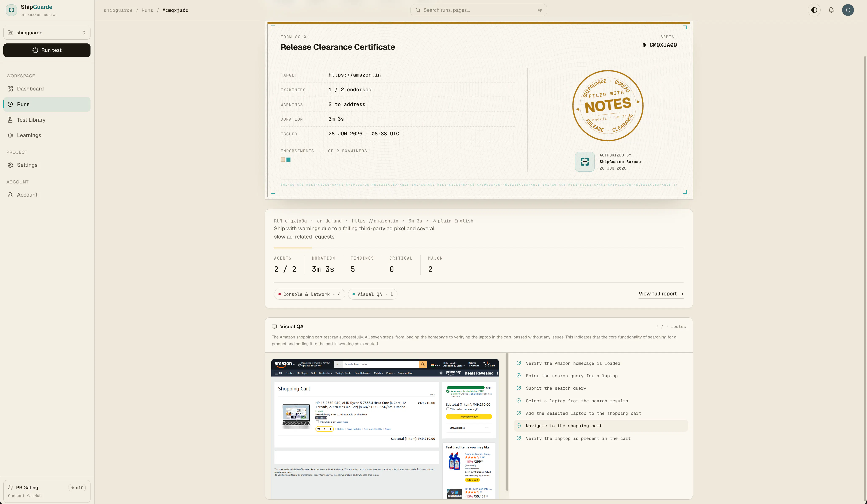This screenshot has width=867, height=504.
Task: Click the Test Library flask icon
Action: (10, 120)
